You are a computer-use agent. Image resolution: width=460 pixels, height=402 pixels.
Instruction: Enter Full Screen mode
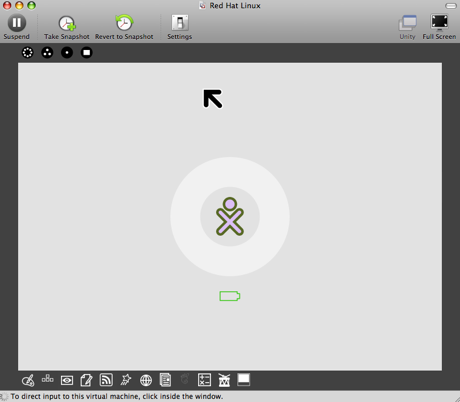[x=439, y=27]
